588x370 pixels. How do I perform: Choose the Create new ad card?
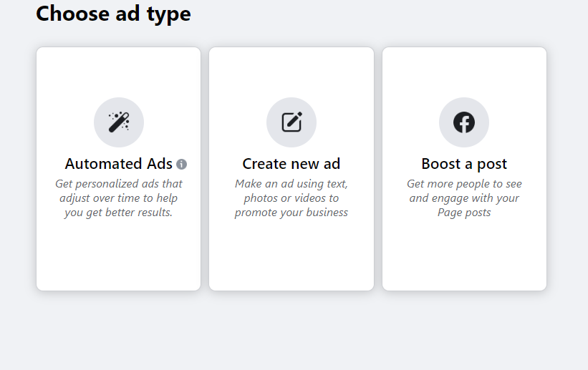pyautogui.click(x=291, y=169)
